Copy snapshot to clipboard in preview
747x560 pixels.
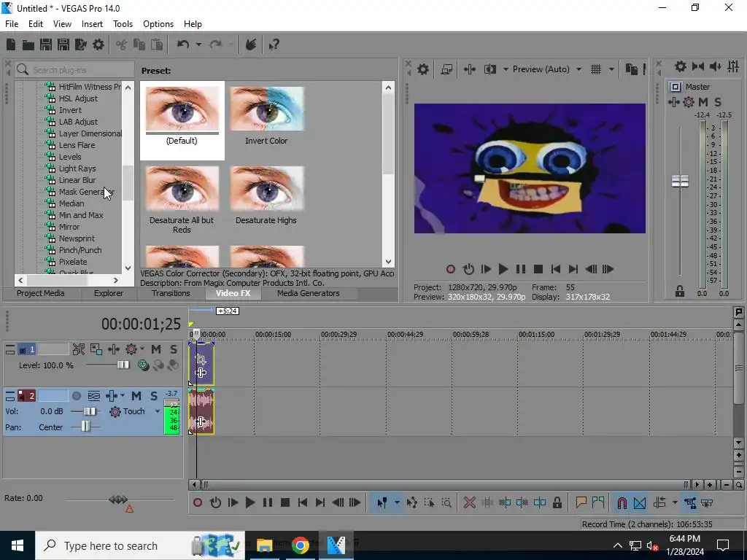631,69
